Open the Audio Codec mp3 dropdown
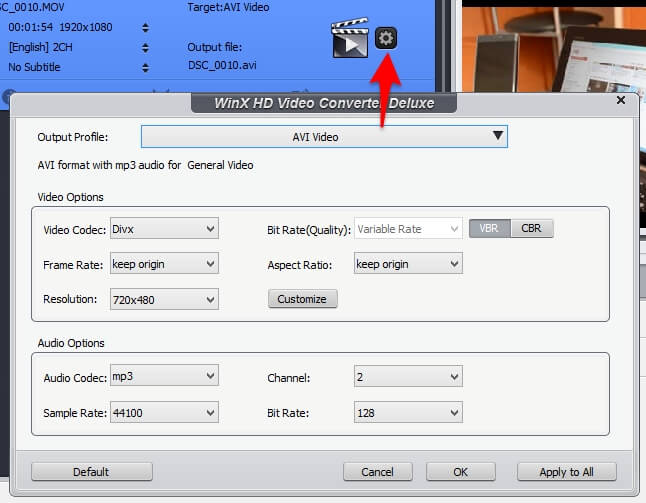The height and width of the screenshot is (503, 646). [x=164, y=376]
